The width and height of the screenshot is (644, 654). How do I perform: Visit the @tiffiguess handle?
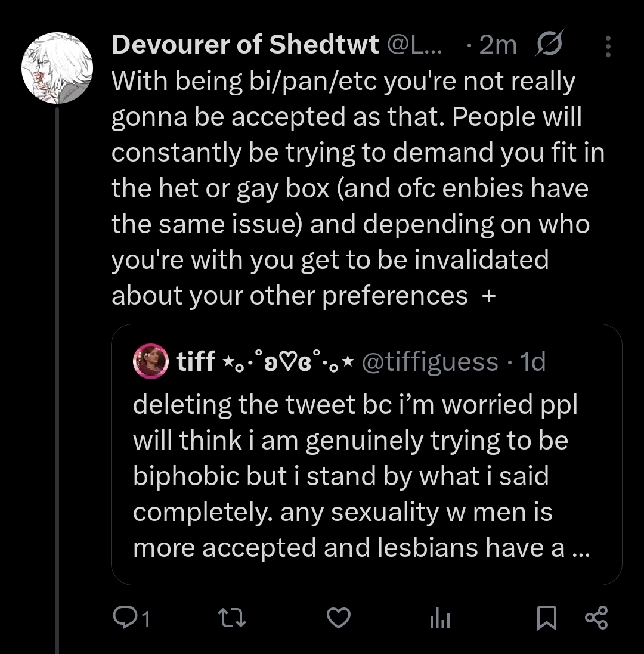point(429,361)
